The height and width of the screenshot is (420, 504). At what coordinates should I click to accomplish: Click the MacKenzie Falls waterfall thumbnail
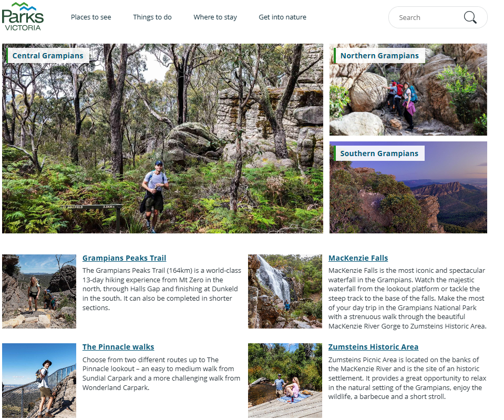(x=285, y=291)
